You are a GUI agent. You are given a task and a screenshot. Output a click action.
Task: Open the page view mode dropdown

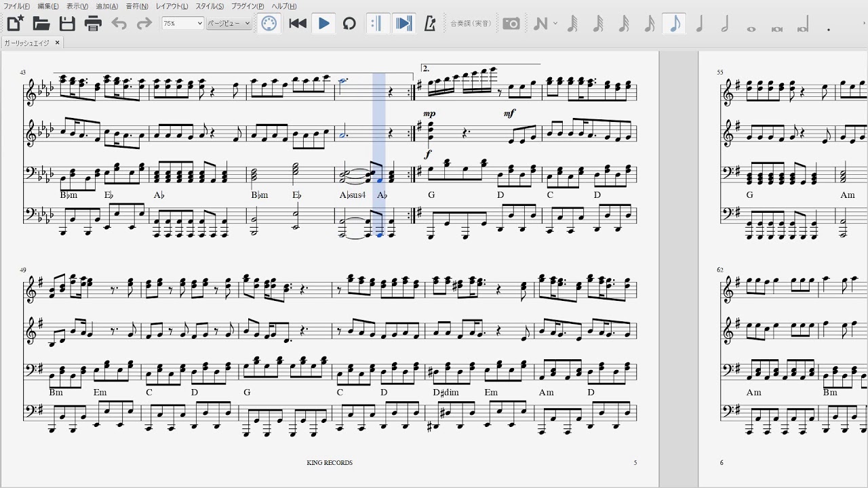pyautogui.click(x=229, y=23)
